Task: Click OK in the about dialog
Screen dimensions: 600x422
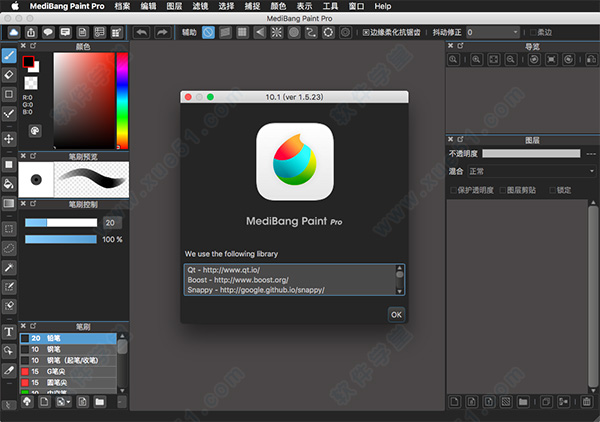Action: [x=396, y=315]
